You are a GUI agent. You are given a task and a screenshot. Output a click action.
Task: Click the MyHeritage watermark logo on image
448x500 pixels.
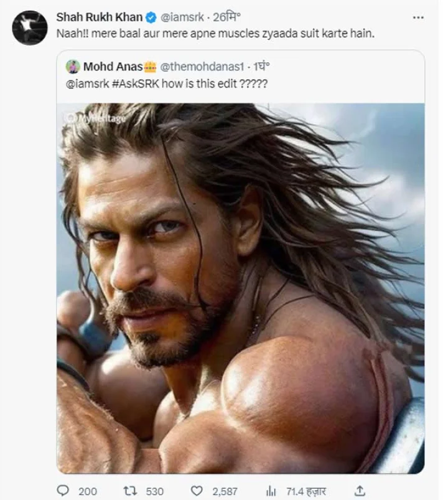[95, 118]
